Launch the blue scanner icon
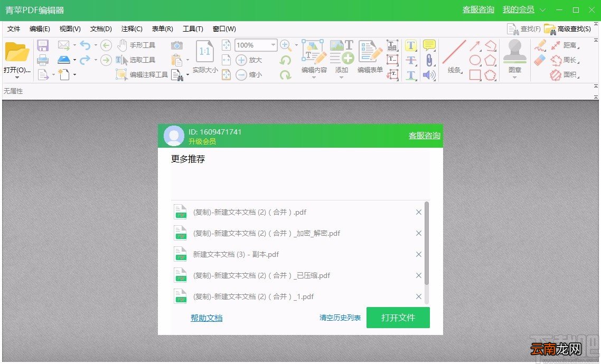This screenshot has width=601, height=364. click(63, 60)
